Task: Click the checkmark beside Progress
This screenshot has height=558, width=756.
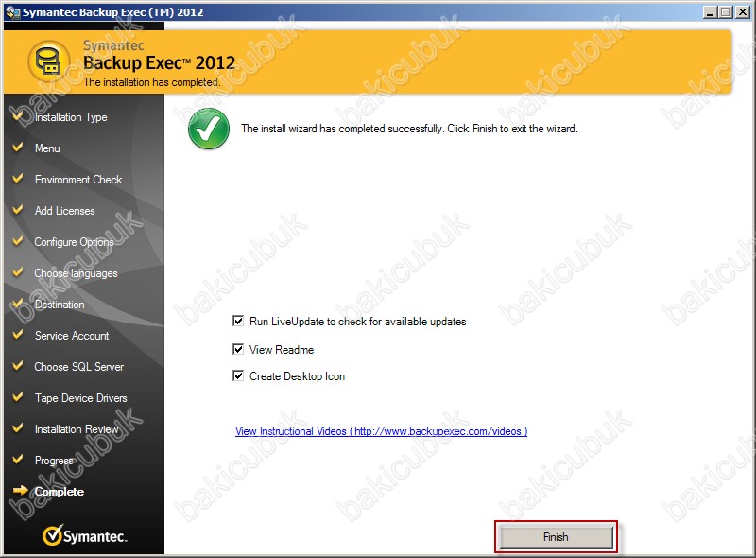Action: [18, 459]
